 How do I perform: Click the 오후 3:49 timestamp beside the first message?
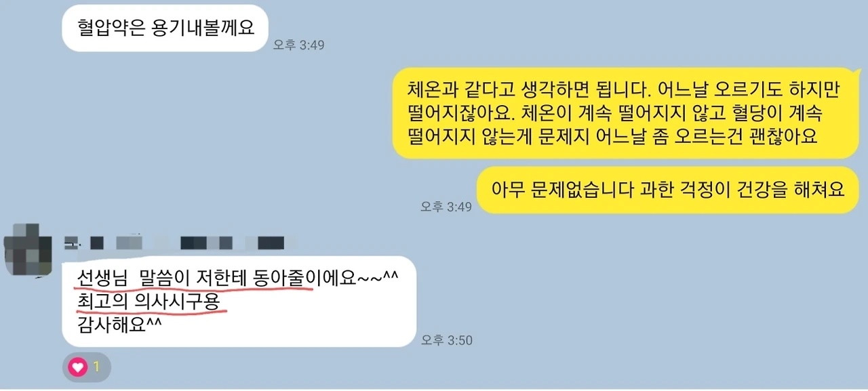click(x=299, y=45)
